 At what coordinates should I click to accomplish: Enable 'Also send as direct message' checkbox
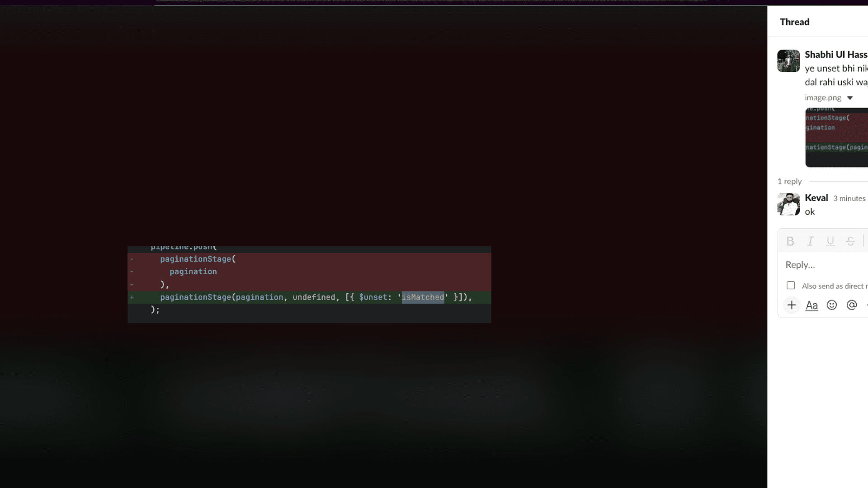[x=791, y=285]
